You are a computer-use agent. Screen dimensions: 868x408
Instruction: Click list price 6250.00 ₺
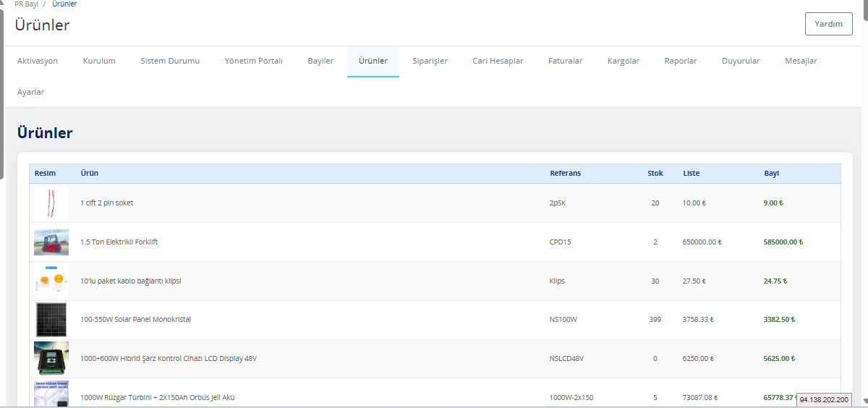coord(699,359)
